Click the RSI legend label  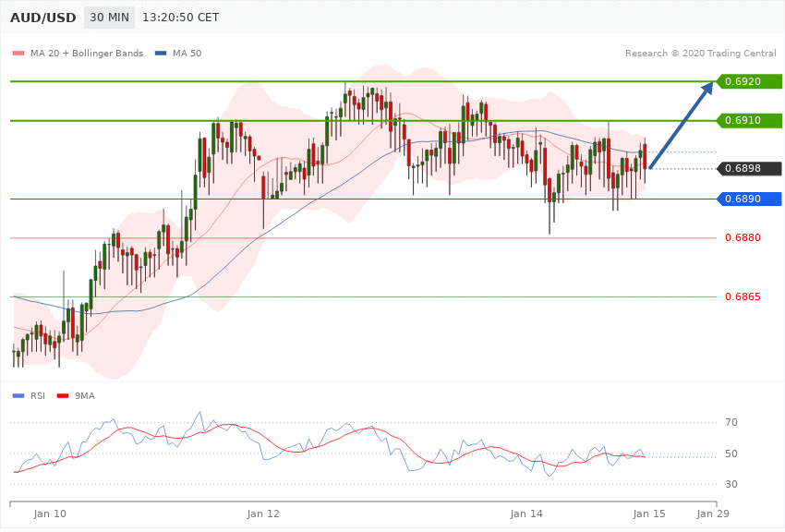tap(38, 396)
